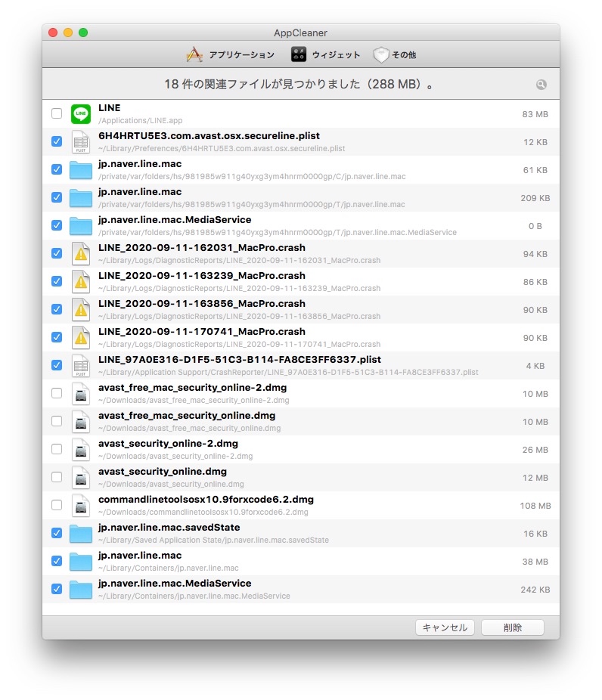Image resolution: width=602 pixels, height=700 pixels.
Task: Click the applications A-shaped toolbar icon
Action: (x=194, y=54)
